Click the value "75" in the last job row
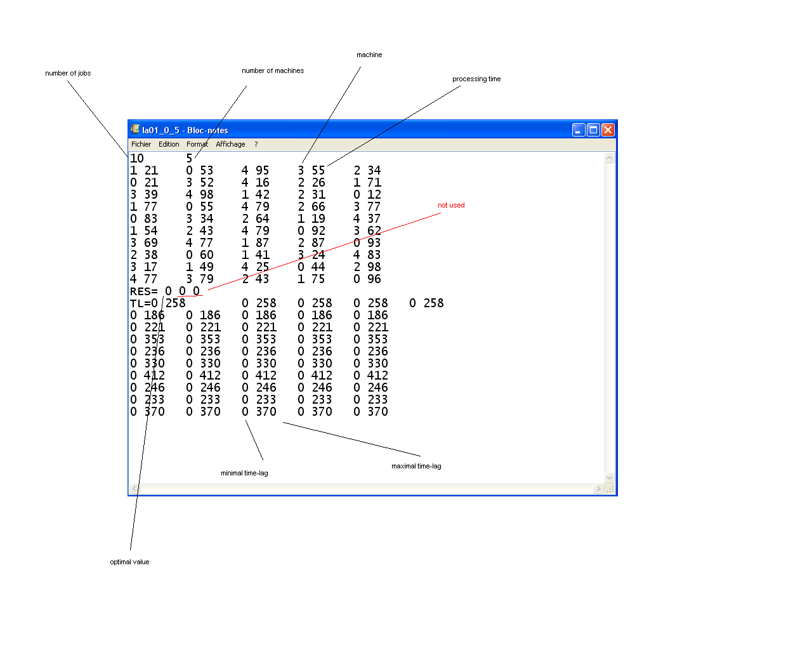The width and height of the screenshot is (812, 650). [x=318, y=279]
